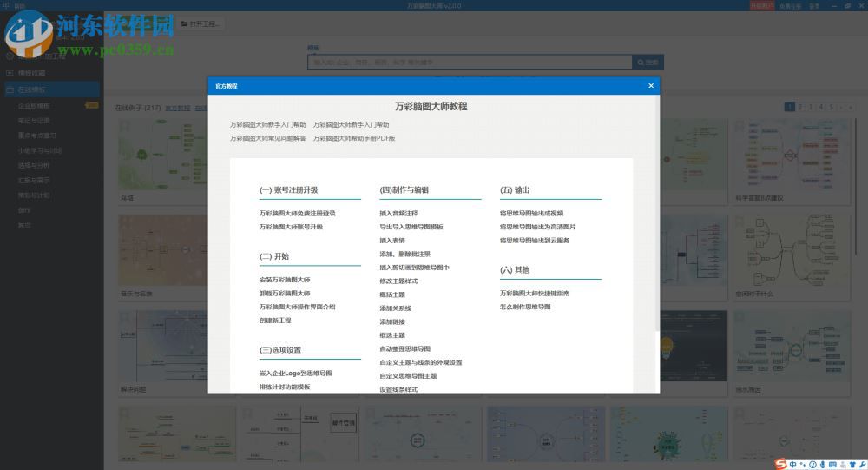Go to page 2 of online examples

tap(800, 107)
